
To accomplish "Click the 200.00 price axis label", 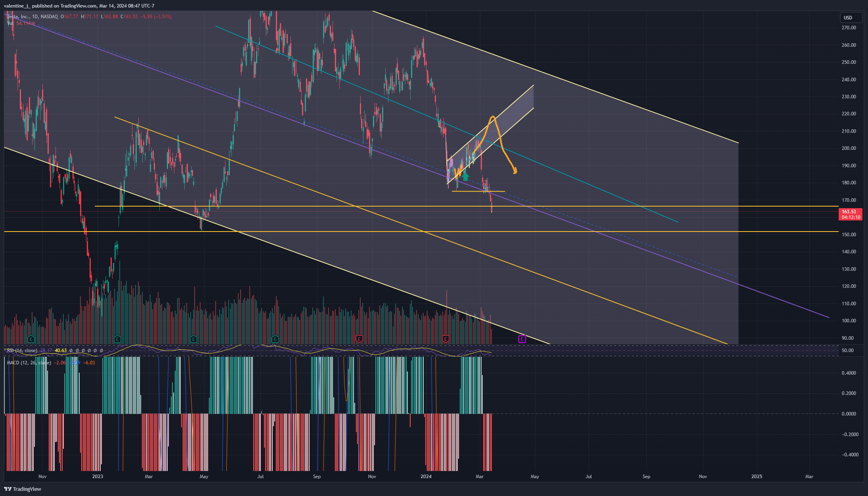I will tap(849, 148).
